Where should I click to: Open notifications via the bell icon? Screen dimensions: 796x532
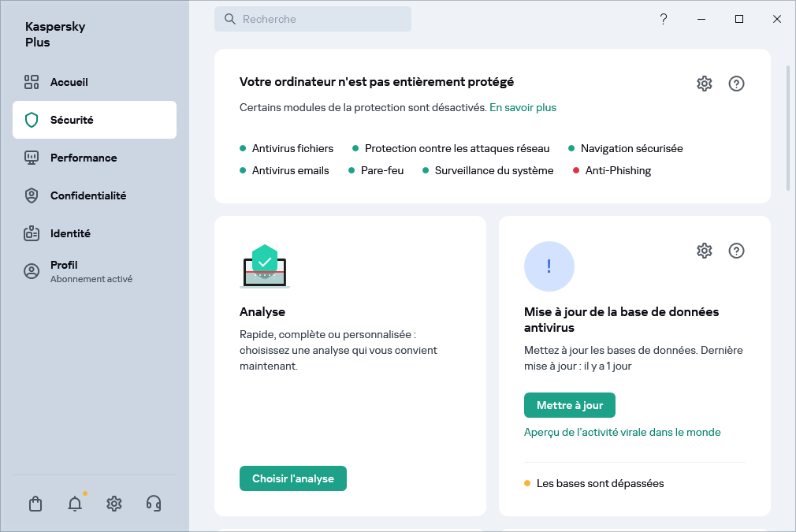click(x=75, y=504)
